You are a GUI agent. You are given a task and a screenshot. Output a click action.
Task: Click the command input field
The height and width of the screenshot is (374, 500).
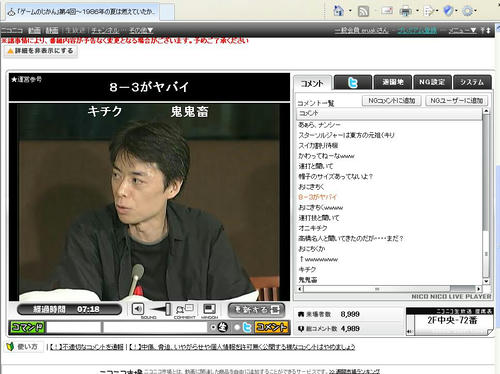74,327
